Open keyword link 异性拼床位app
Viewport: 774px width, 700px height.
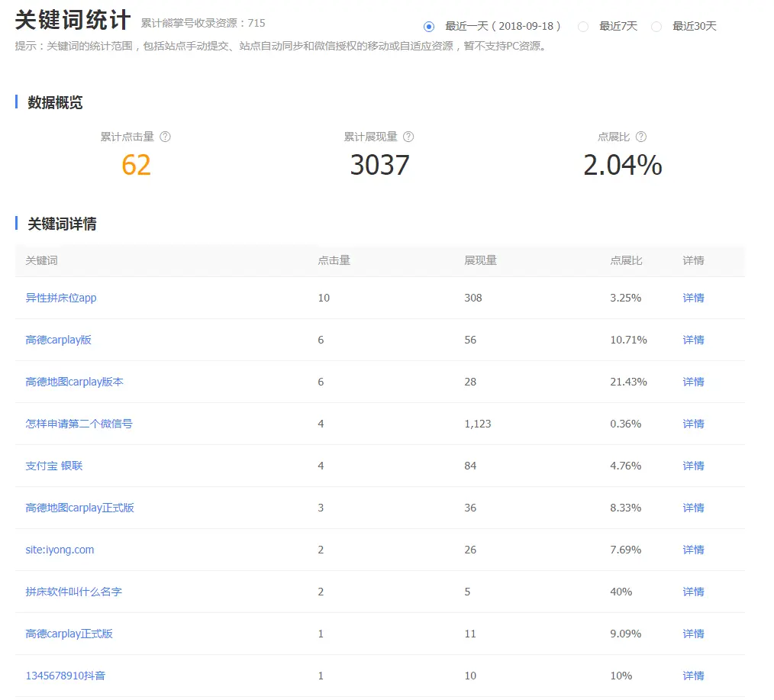pyautogui.click(x=61, y=298)
